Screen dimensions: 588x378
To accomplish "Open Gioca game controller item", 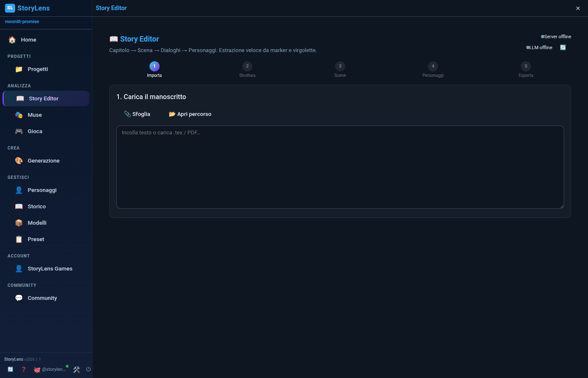I will [46, 131].
